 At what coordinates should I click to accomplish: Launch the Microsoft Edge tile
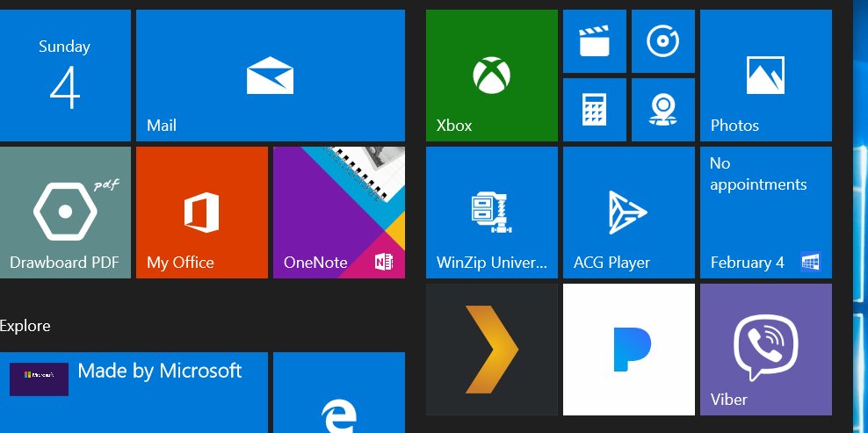(339, 393)
